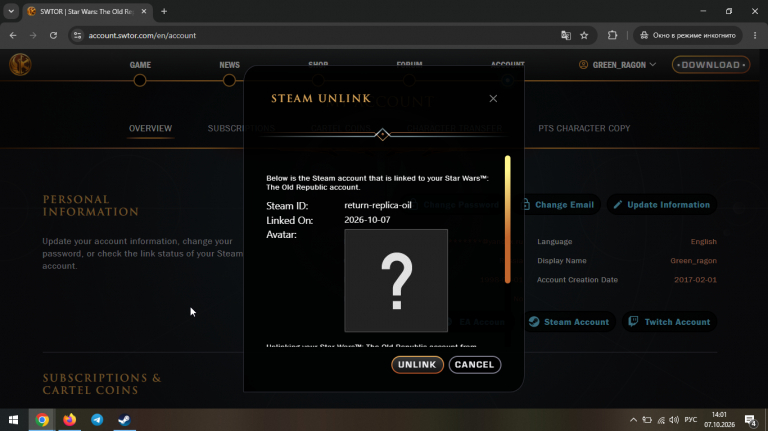The width and height of the screenshot is (768, 431).
Task: Select the Linked On date 2026-10-07
Action: (x=367, y=220)
